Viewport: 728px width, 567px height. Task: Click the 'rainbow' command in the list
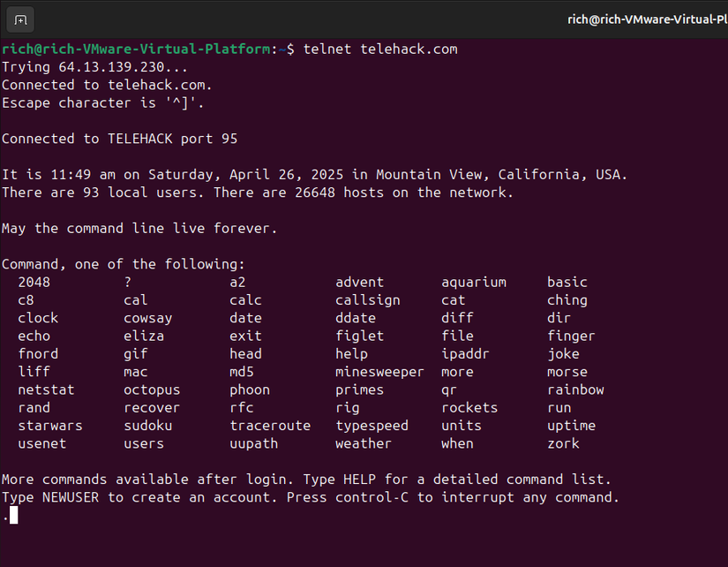pyautogui.click(x=575, y=389)
